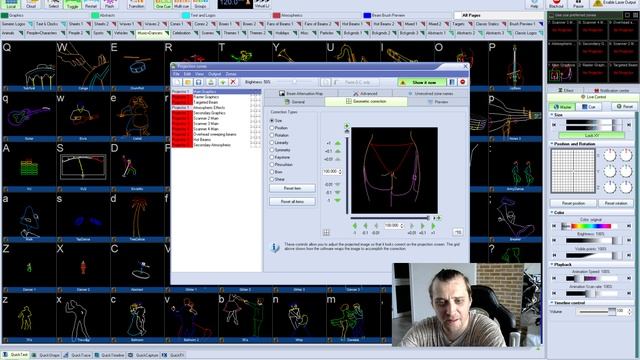
Task: Select the Pincushion correction type radio button
Action: tap(272, 164)
